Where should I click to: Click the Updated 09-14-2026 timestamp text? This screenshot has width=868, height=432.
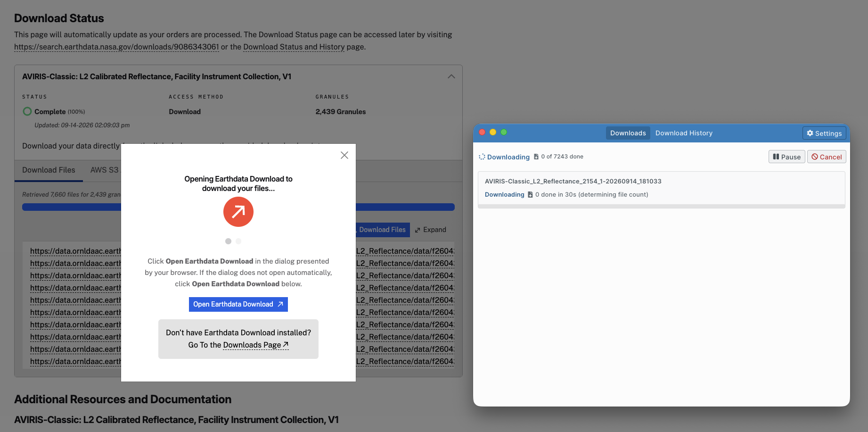point(82,125)
